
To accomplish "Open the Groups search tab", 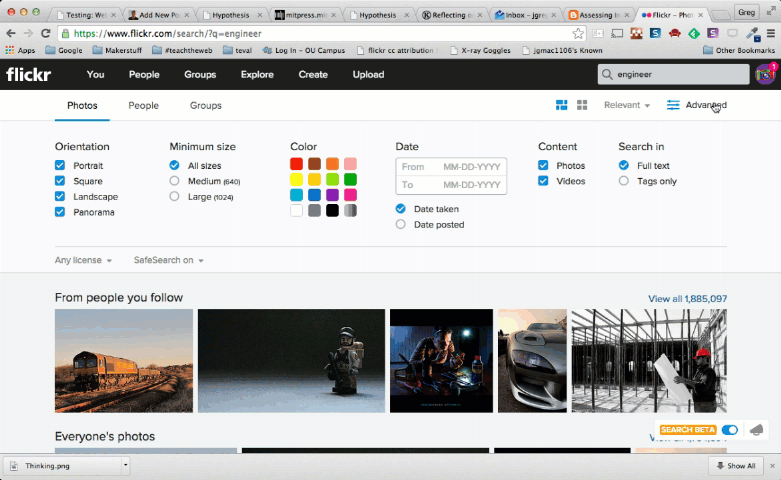I will pos(206,105).
